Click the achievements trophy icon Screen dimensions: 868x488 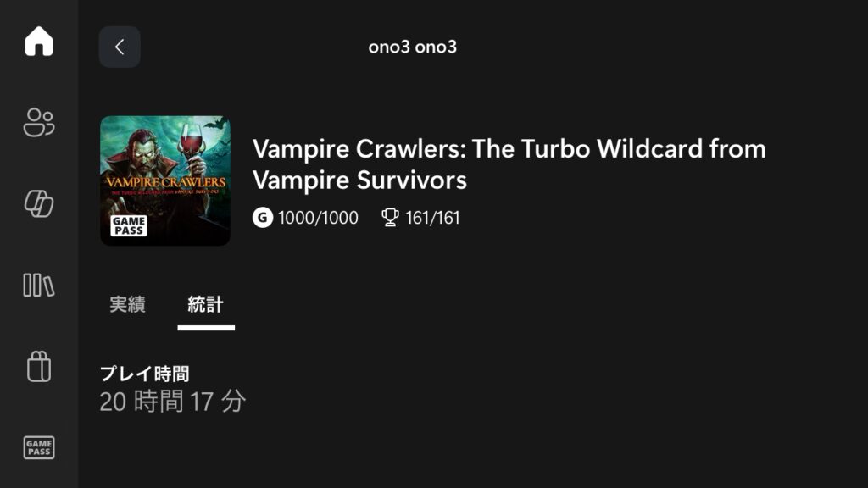(x=390, y=218)
